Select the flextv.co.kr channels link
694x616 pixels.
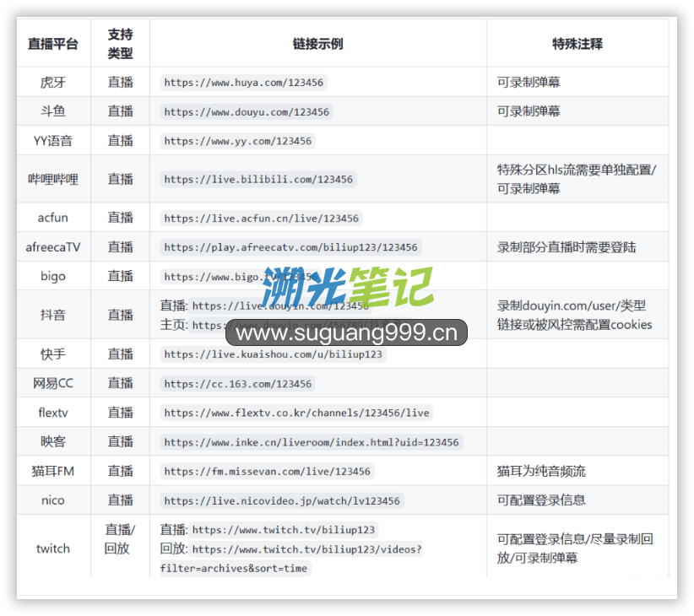pos(296,413)
